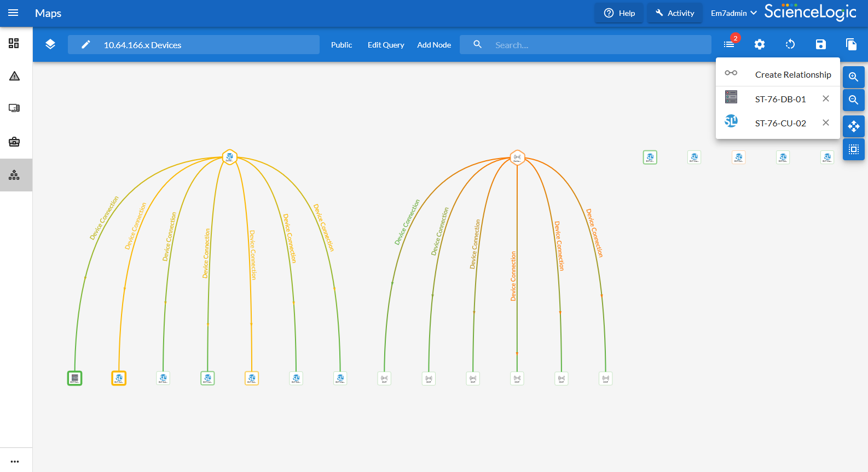Toggle the selection box tool
This screenshot has height=472, width=868.
coord(853,149)
